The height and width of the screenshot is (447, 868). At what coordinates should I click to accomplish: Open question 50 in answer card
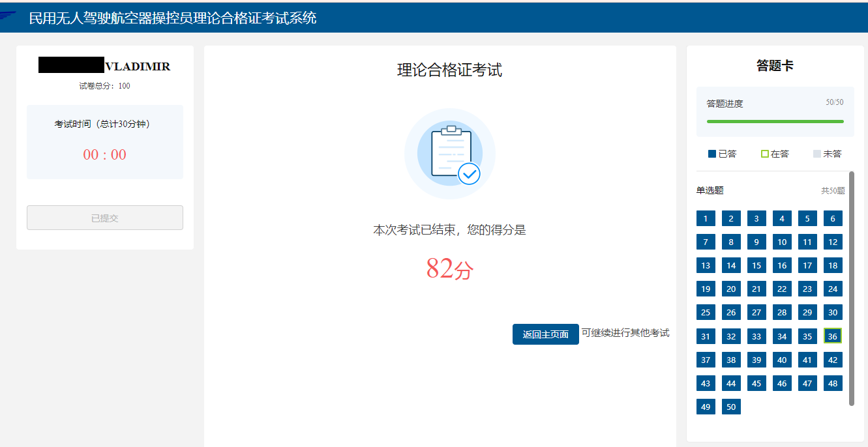click(x=731, y=407)
